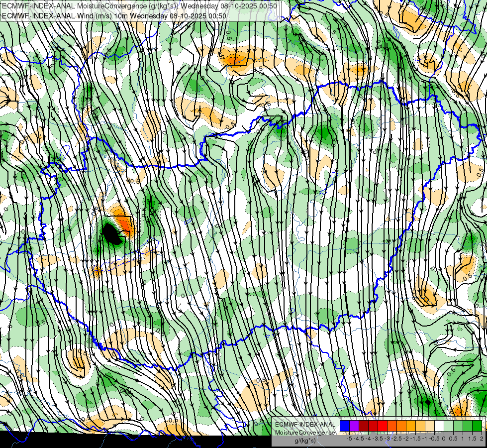Click the small black diamond near bottom right

click(x=428, y=402)
